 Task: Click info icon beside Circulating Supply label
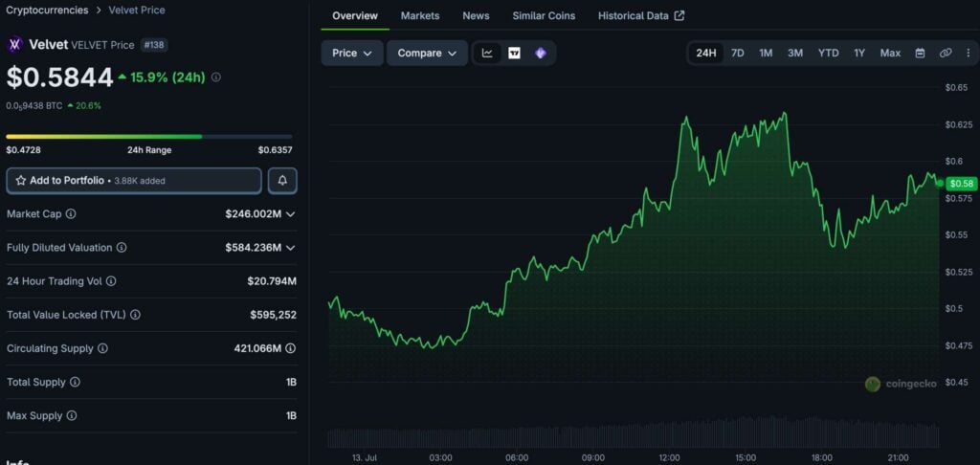tap(102, 348)
